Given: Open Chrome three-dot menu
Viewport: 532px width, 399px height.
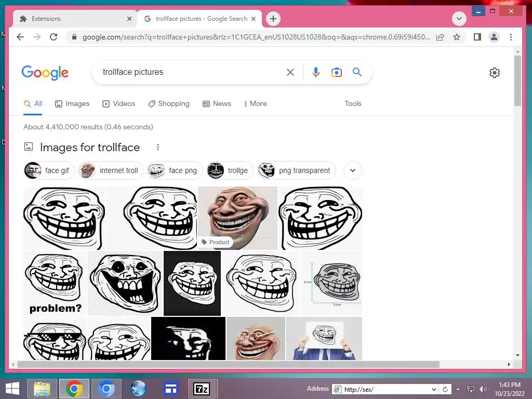Looking at the screenshot, I should click(511, 37).
